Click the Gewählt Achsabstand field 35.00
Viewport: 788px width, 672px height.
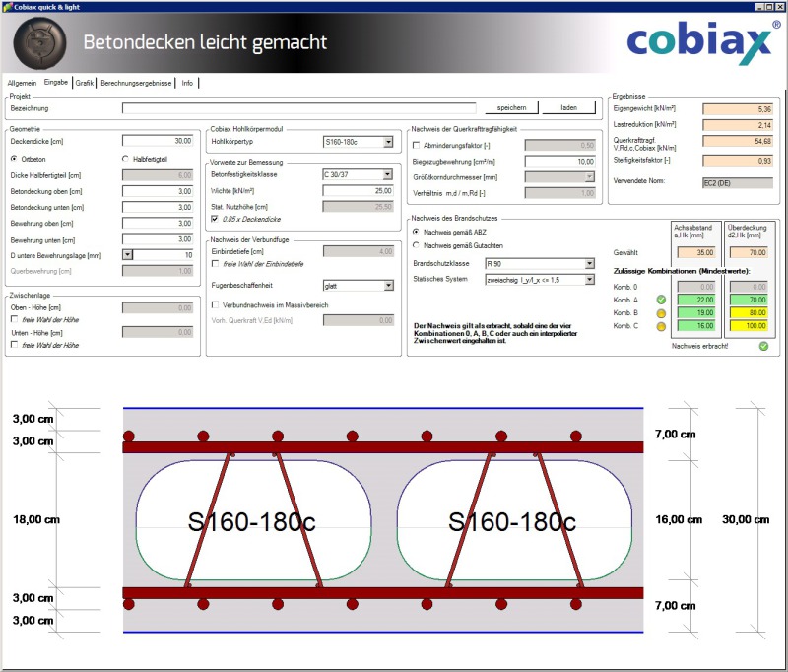pyautogui.click(x=696, y=252)
